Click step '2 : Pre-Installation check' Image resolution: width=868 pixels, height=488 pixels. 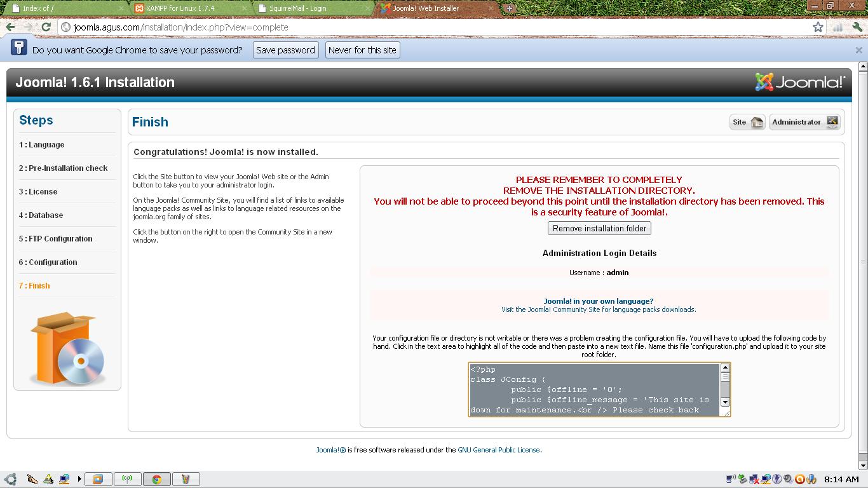(x=63, y=168)
